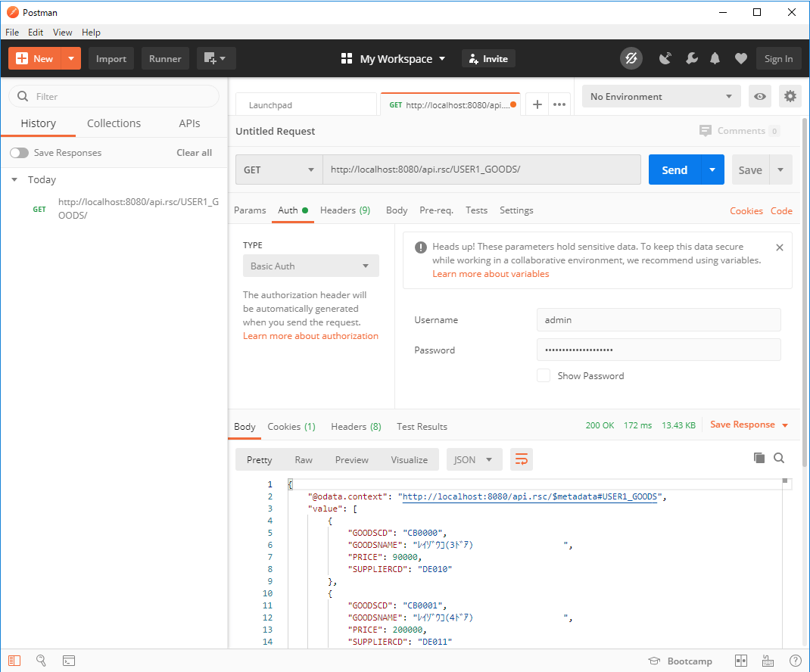The height and width of the screenshot is (672, 810).
Task: Toggle offline mode with the Capturing requests icon
Action: 631,58
